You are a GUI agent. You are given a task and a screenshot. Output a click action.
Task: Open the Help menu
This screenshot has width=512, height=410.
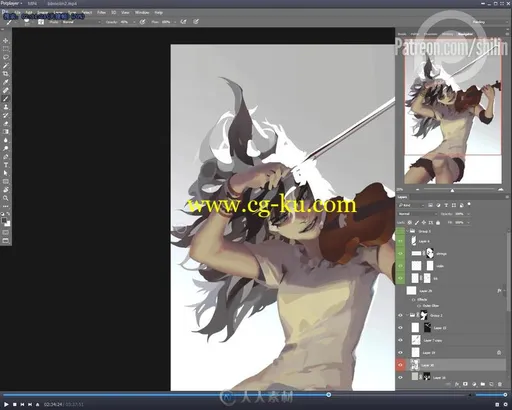click(x=159, y=13)
